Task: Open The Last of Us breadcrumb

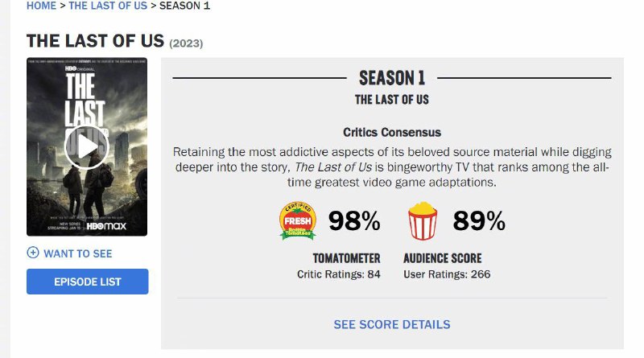Action: click(107, 6)
